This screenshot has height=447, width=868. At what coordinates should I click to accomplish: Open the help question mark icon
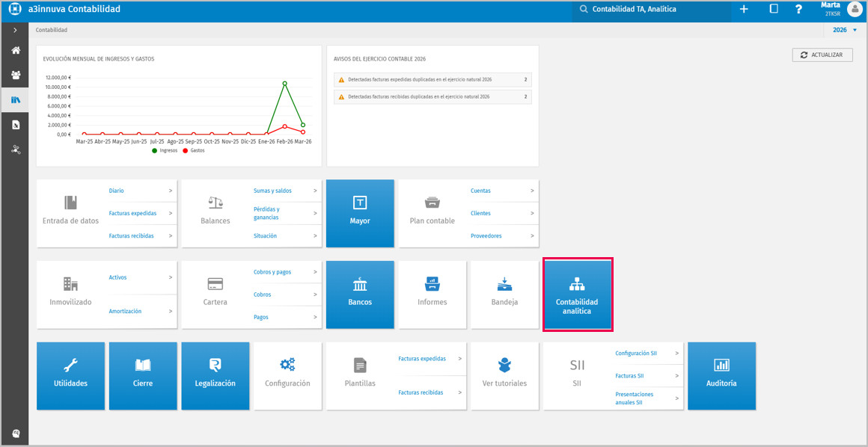coord(798,10)
